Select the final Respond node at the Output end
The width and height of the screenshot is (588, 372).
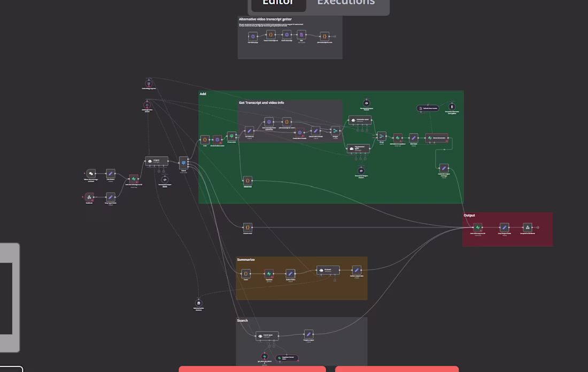pos(528,228)
